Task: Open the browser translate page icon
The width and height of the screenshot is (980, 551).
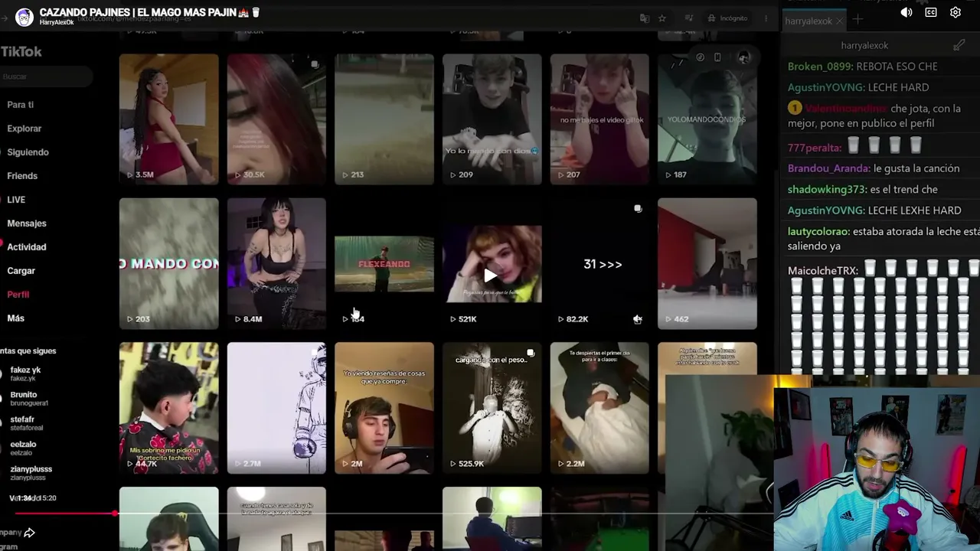Action: [x=645, y=18]
